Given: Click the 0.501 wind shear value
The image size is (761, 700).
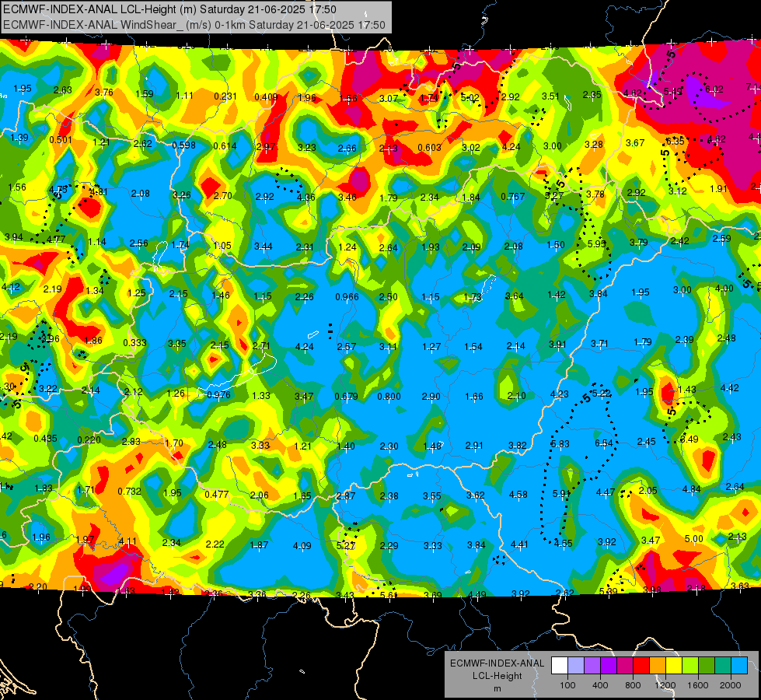Looking at the screenshot, I should coord(61,140).
